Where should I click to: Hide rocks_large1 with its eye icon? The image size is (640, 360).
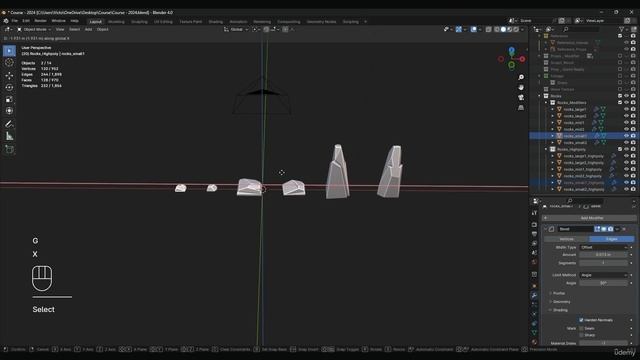(626, 109)
